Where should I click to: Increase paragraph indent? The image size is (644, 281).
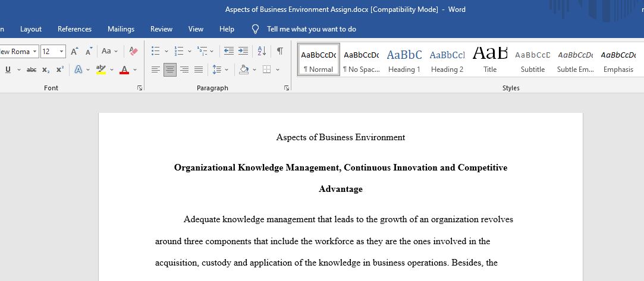243,51
